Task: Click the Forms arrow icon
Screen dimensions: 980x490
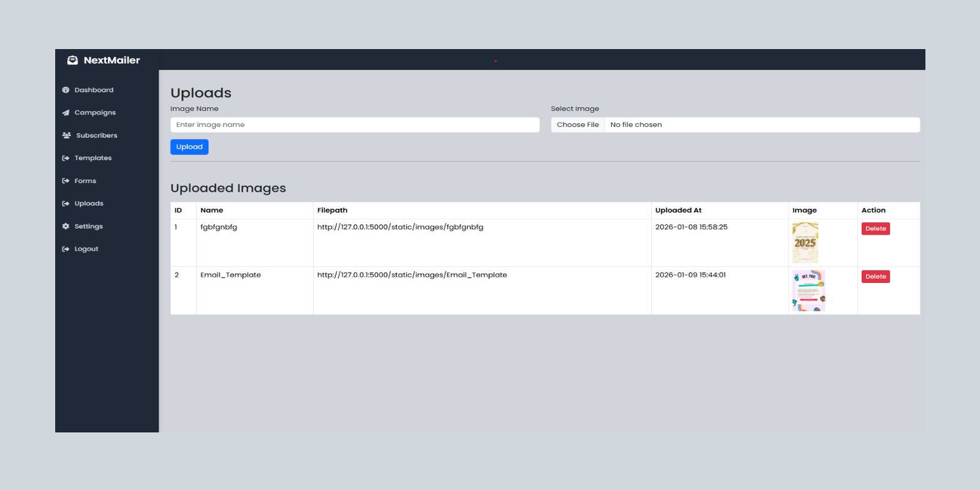Action: point(66,181)
